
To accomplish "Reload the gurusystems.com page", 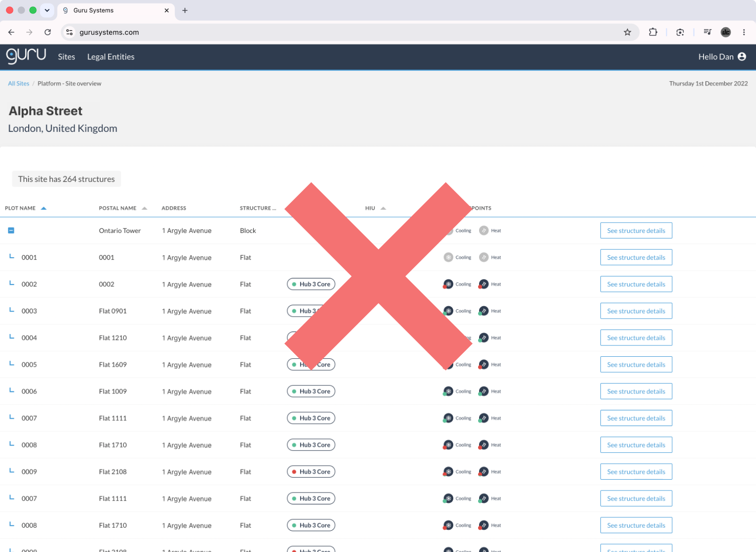I will [x=48, y=32].
